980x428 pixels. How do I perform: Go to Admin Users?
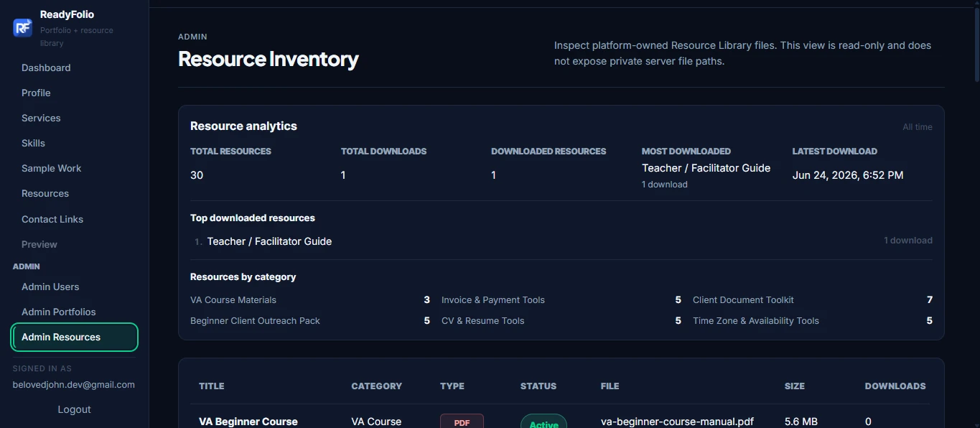(50, 287)
